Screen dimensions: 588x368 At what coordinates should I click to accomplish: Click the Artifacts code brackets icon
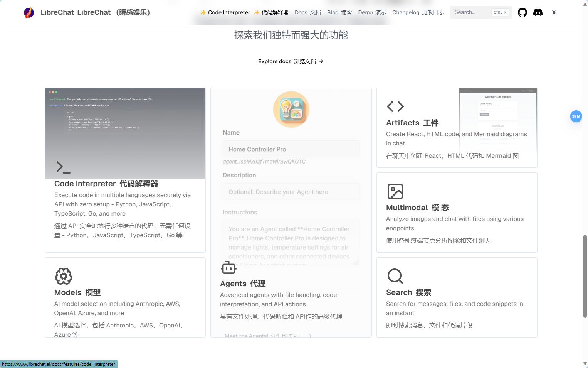(x=395, y=106)
